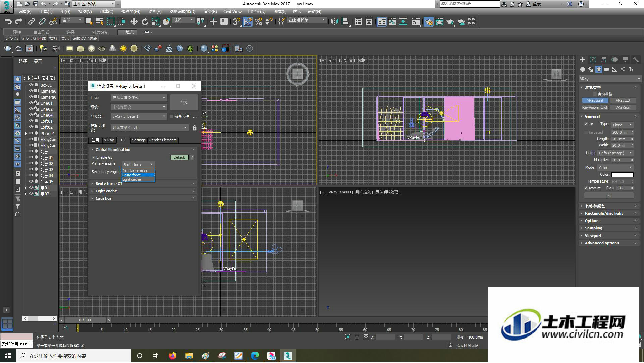Screen dimensions: 644x363
Task: Click the VRayIES object type button
Action: pos(623,100)
